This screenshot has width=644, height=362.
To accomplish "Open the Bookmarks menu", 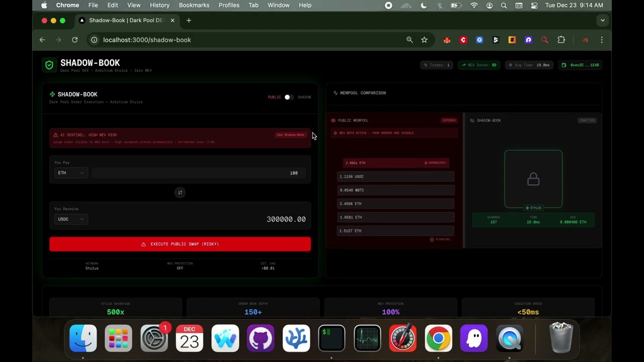I will [x=194, y=5].
